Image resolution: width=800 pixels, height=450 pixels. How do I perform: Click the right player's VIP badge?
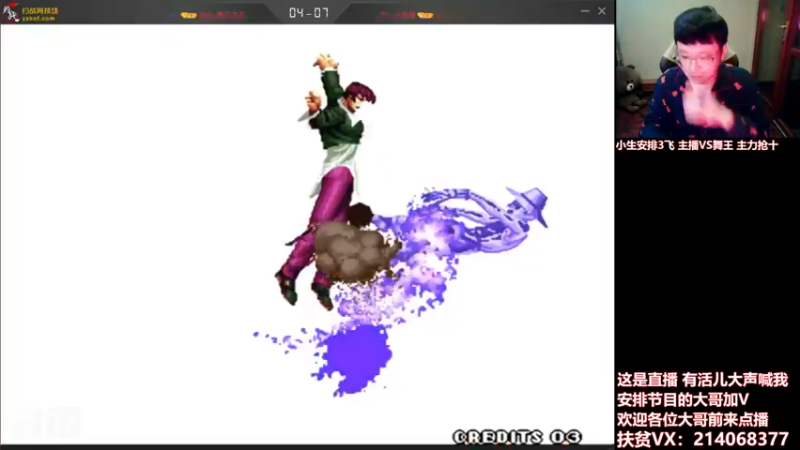[425, 15]
